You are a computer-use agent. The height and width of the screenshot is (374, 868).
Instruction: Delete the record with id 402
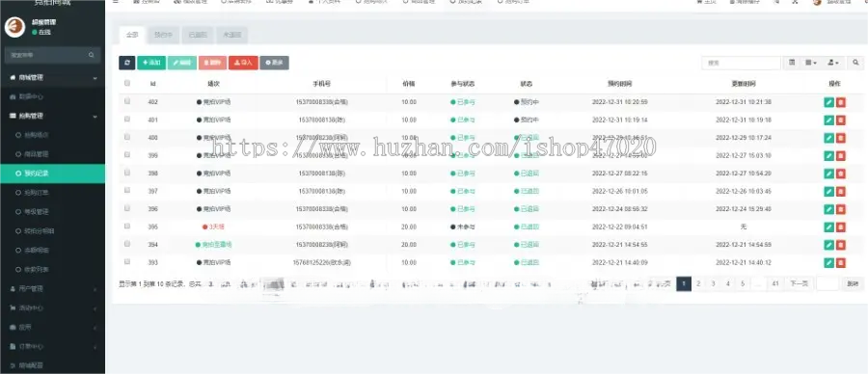[x=841, y=102]
